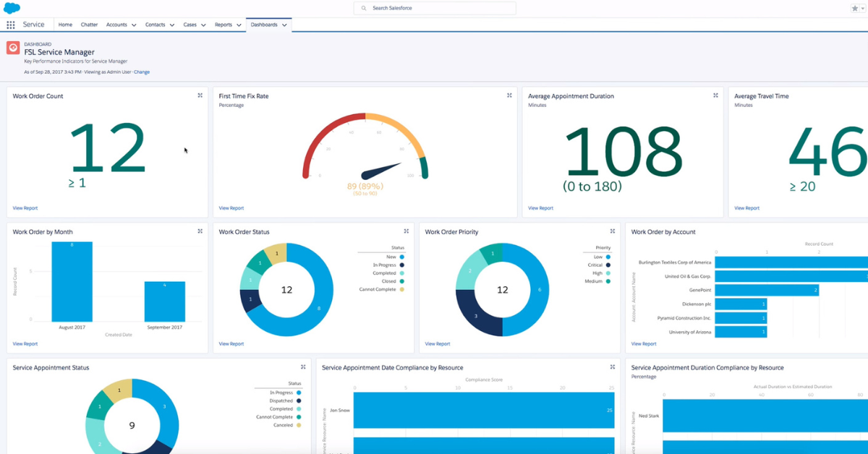Screen dimensions: 868x454
Task: Open the Contacts tab dropdown arrow
Action: point(172,25)
